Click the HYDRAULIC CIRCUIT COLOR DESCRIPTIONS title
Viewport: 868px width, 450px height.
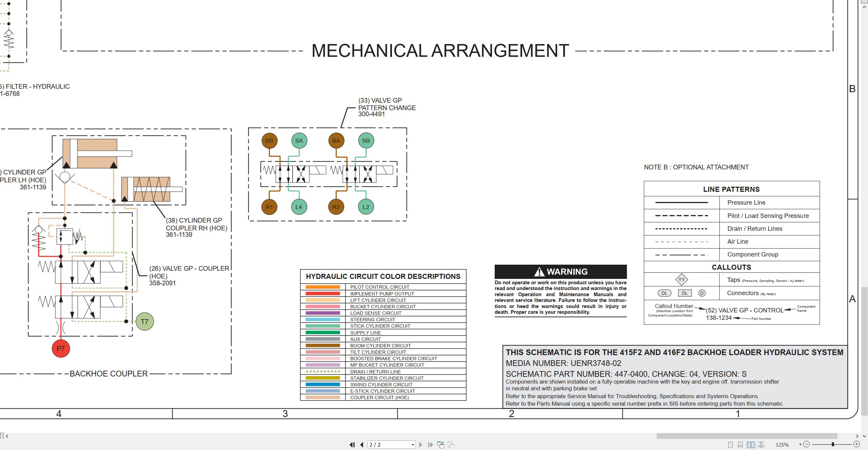[383, 276]
